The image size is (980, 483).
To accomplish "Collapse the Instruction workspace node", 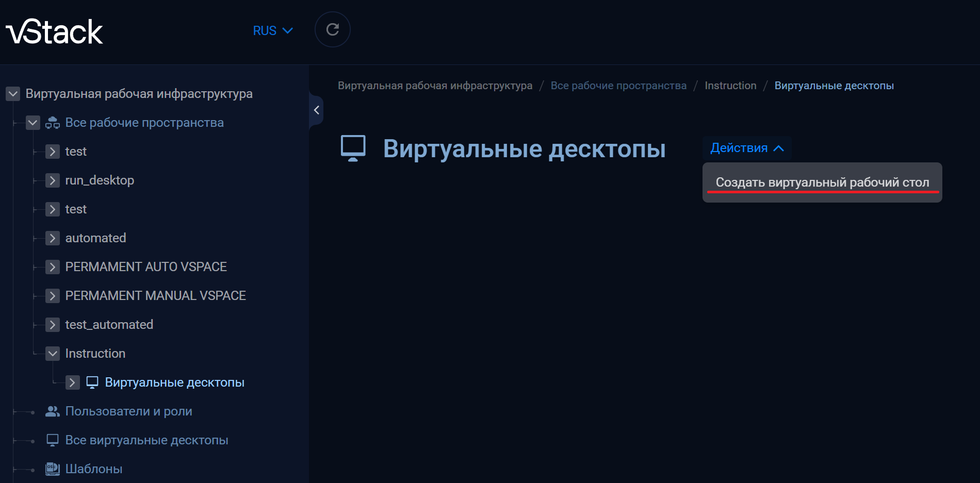I will (x=52, y=354).
